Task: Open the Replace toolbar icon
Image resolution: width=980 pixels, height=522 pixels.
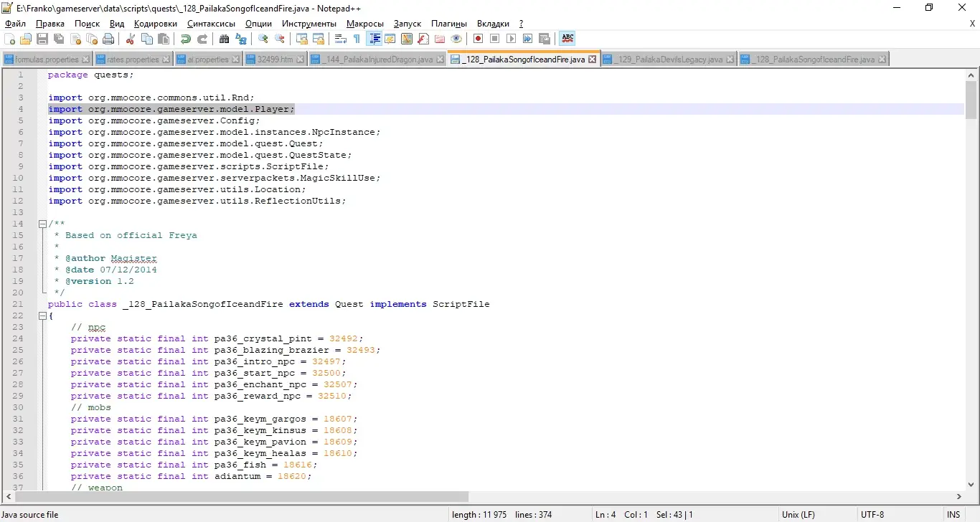Action: (241, 39)
